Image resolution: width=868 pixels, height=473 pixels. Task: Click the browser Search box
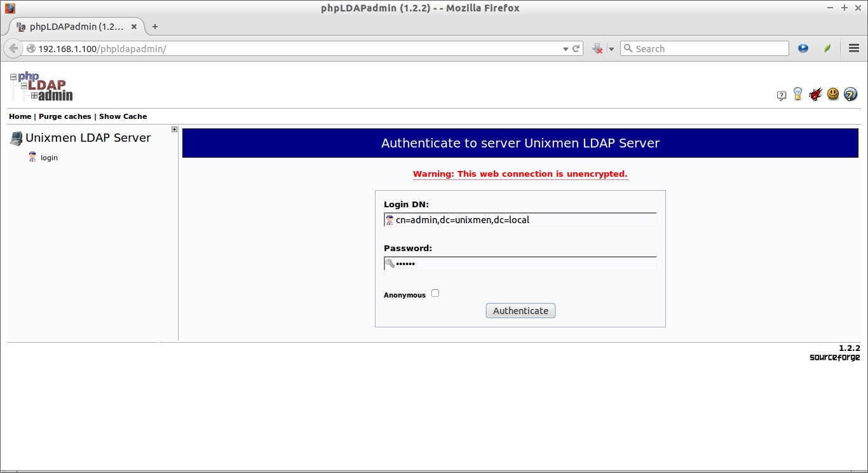point(704,48)
